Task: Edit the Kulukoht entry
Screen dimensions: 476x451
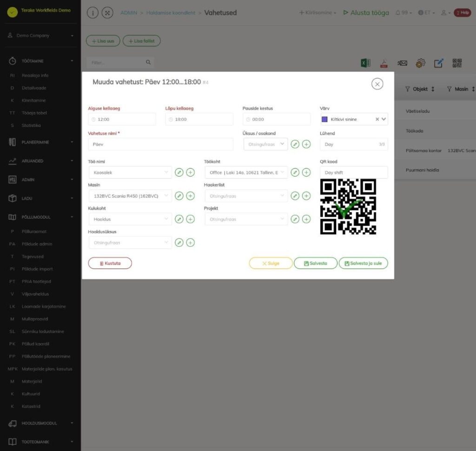Action: click(x=179, y=219)
